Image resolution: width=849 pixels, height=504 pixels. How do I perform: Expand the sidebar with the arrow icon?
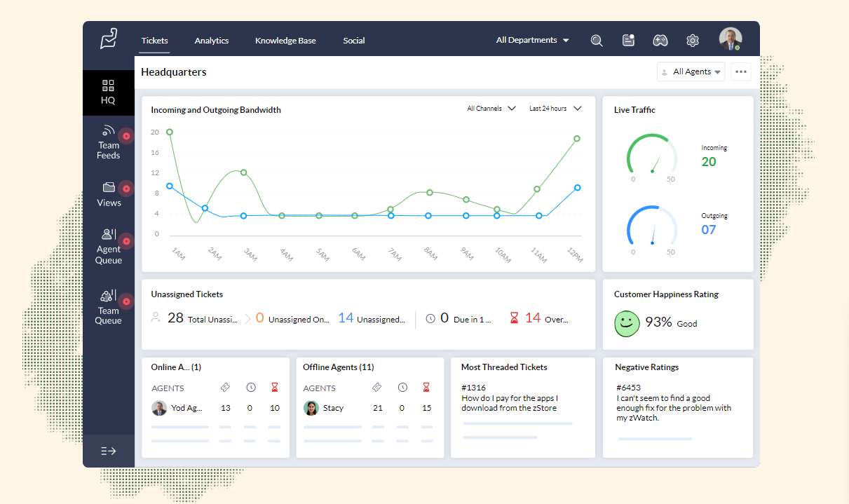click(x=109, y=451)
